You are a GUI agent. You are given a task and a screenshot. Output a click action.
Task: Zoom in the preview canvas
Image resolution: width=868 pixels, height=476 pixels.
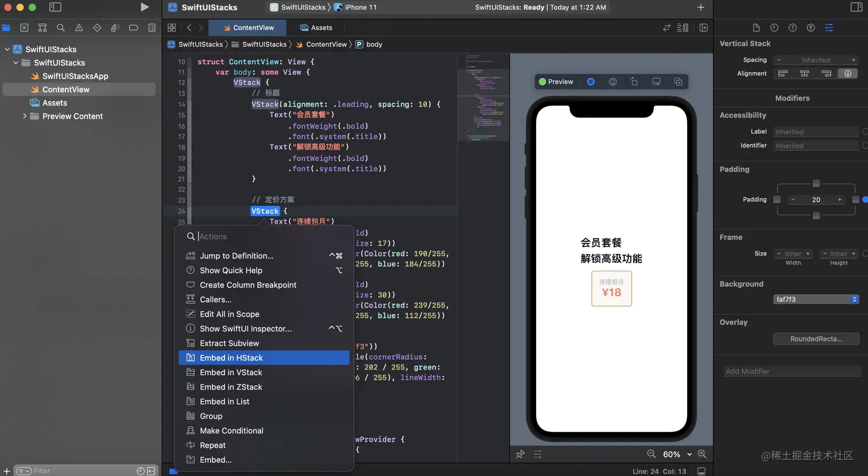[702, 454]
